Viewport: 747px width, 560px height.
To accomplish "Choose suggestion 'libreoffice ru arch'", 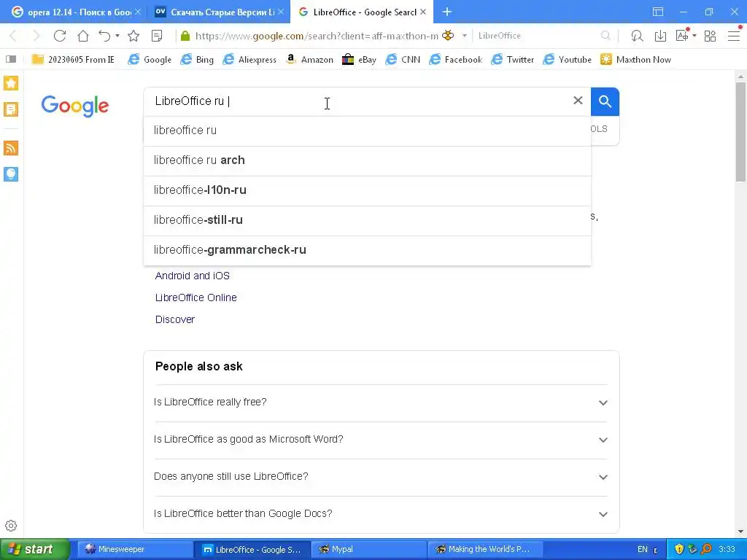I will pos(367,160).
